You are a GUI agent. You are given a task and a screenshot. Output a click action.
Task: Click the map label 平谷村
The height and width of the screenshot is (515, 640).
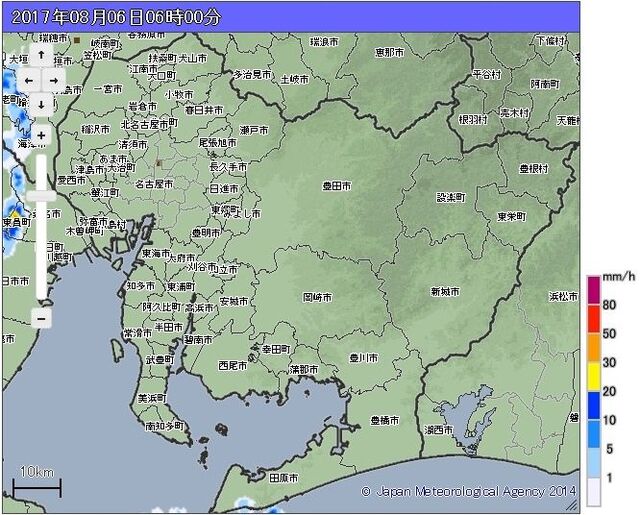coord(487,74)
